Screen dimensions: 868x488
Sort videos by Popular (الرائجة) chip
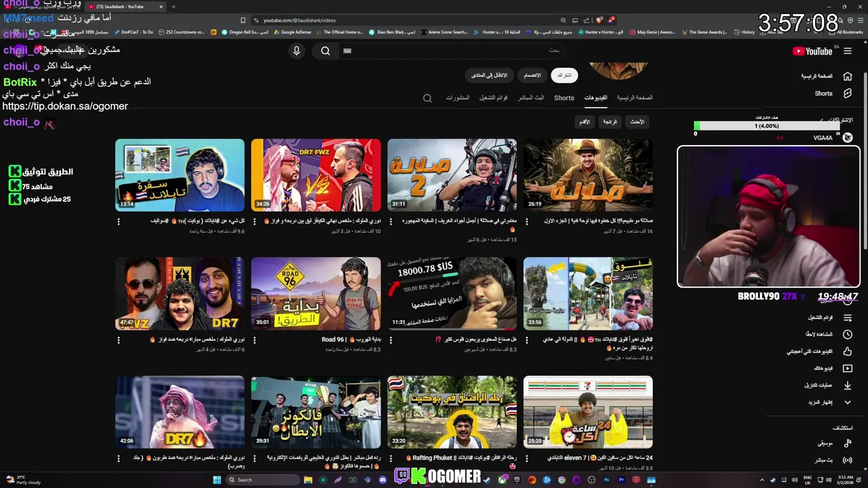coord(610,122)
